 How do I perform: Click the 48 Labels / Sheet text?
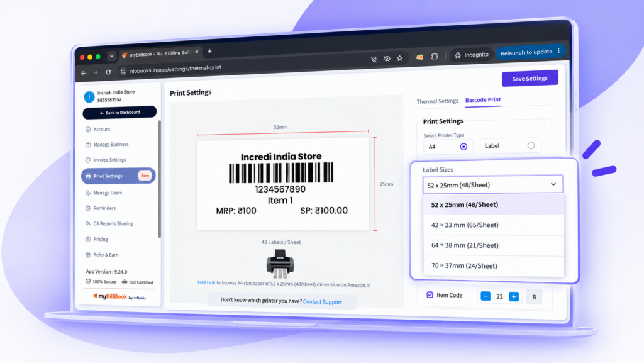[x=281, y=242]
